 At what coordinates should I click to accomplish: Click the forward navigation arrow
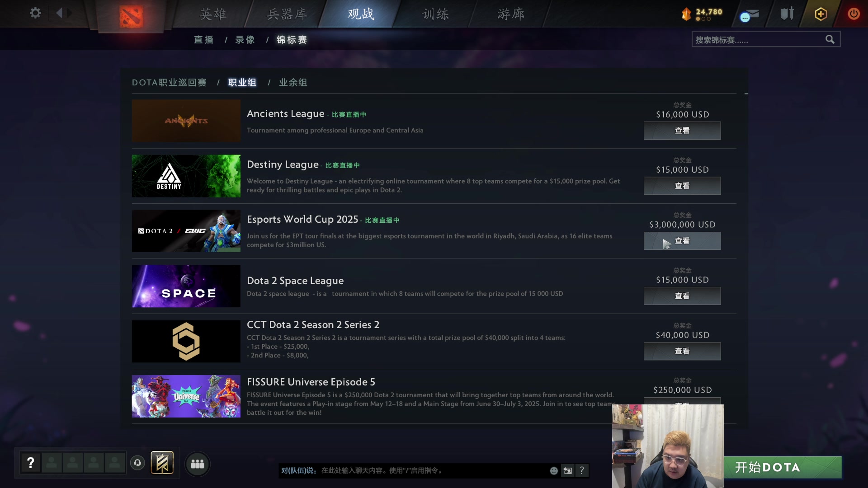pyautogui.click(x=69, y=13)
